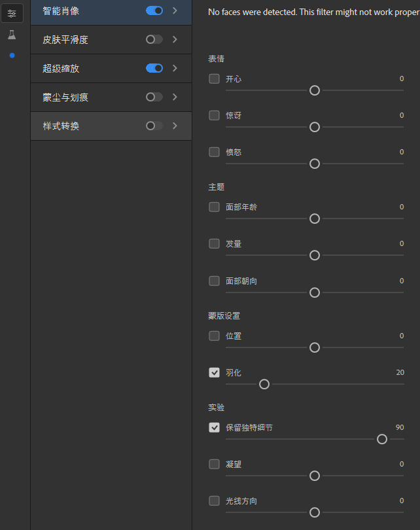
Task: Switch on the 蒙尘与划痕 toggle
Action: click(x=154, y=97)
